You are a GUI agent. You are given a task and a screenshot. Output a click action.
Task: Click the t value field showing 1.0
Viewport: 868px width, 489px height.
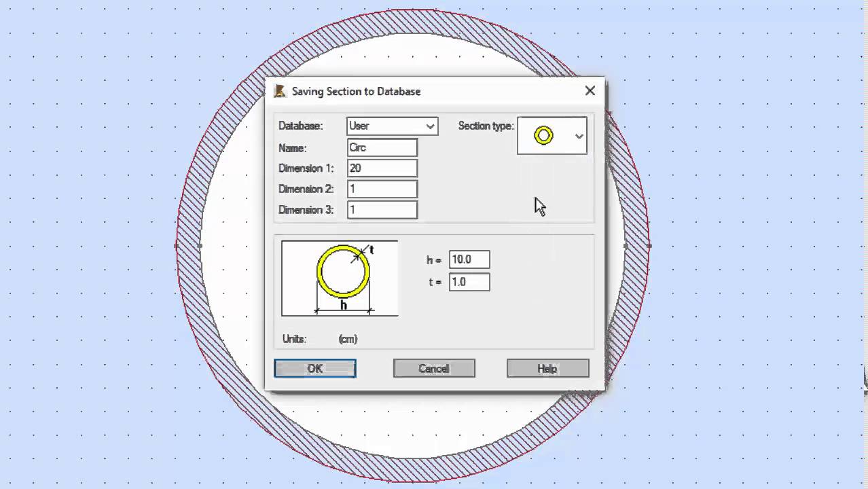coord(469,282)
